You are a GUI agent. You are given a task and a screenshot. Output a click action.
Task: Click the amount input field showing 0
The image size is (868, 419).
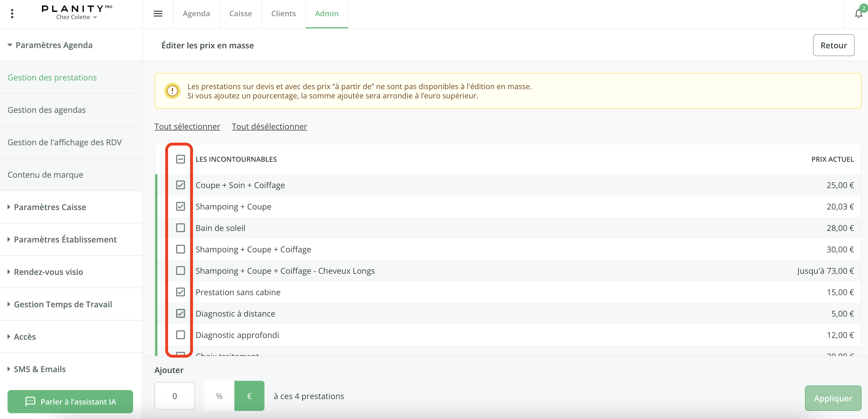(174, 396)
